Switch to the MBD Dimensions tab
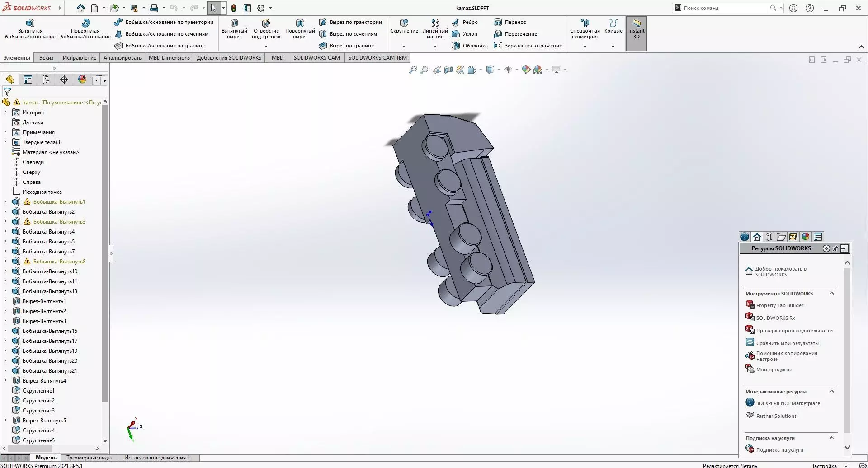This screenshot has width=868, height=468. pos(169,57)
